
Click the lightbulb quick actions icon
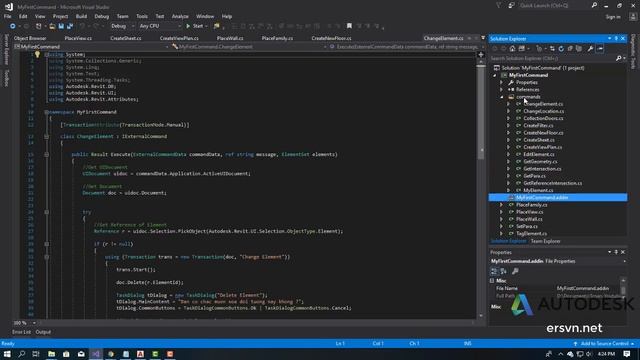pos(37,54)
